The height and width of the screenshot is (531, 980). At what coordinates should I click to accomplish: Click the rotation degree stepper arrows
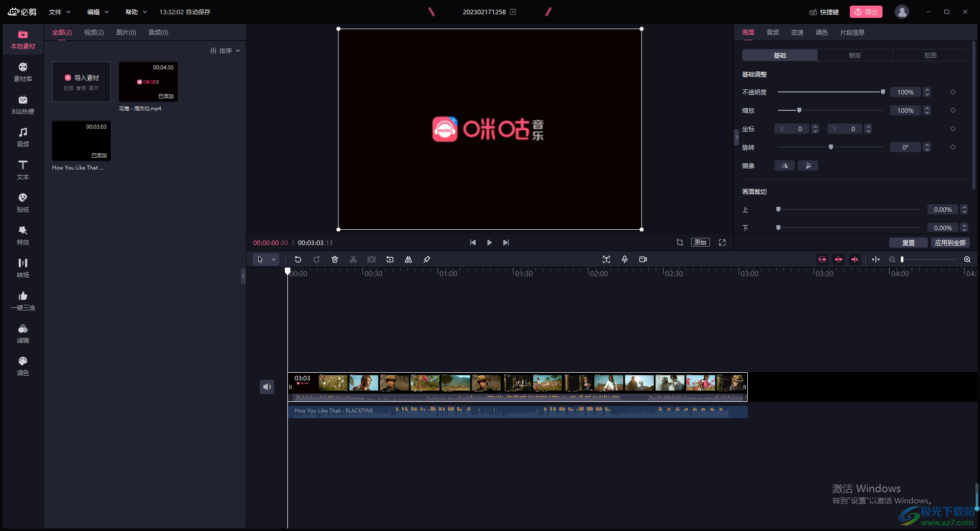(927, 147)
